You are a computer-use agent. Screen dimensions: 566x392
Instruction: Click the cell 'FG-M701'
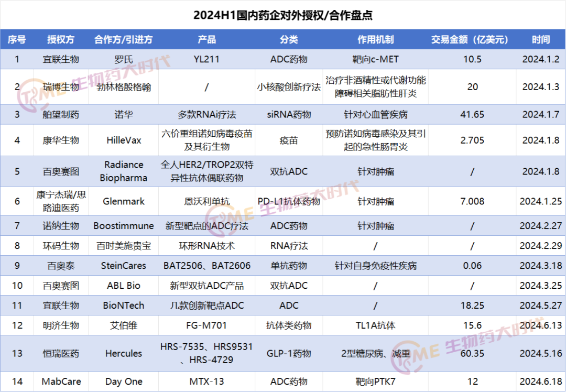(206, 325)
